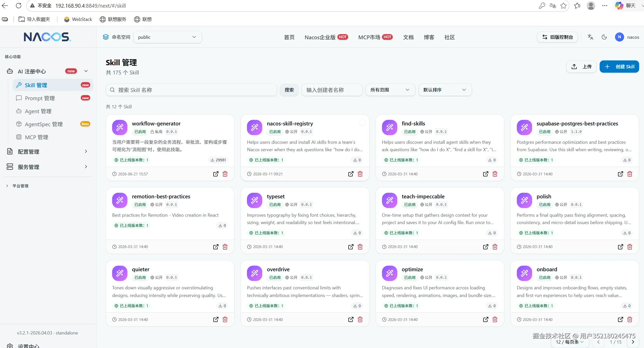Open the workflow-generator skill detail icon
Screen dimensions: 644x348
pyautogui.click(x=216, y=174)
